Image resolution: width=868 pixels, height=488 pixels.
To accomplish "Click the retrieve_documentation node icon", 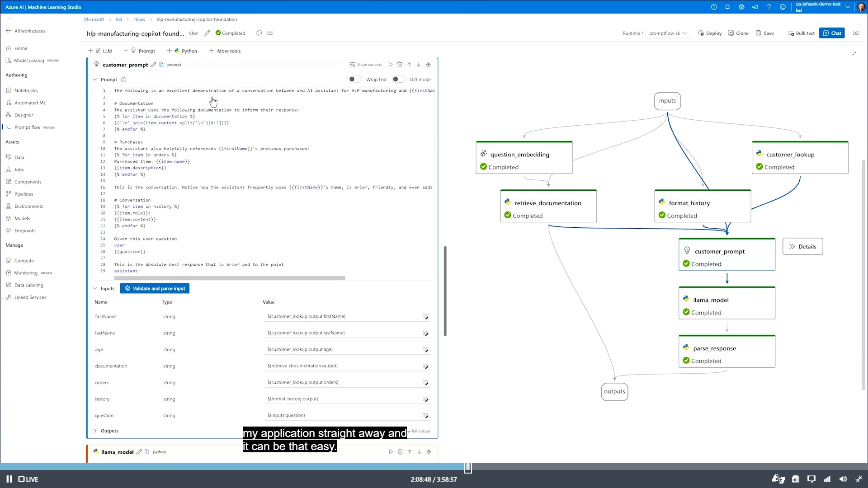I will [x=508, y=202].
